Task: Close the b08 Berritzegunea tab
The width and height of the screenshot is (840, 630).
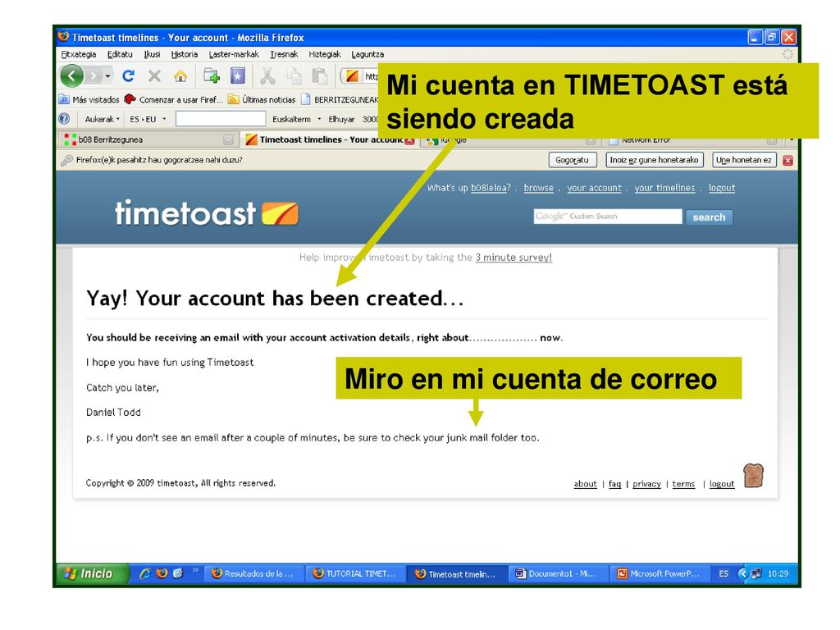Action: coord(228,139)
